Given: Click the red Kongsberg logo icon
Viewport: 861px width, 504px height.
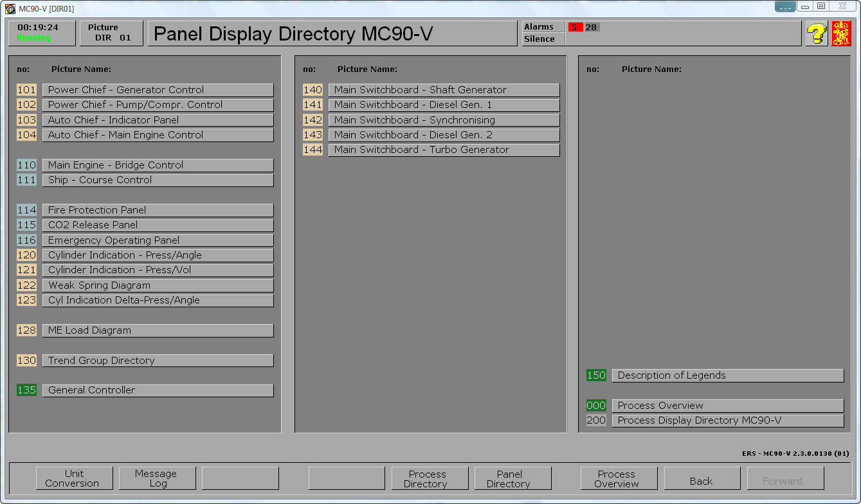Looking at the screenshot, I should 840,33.
